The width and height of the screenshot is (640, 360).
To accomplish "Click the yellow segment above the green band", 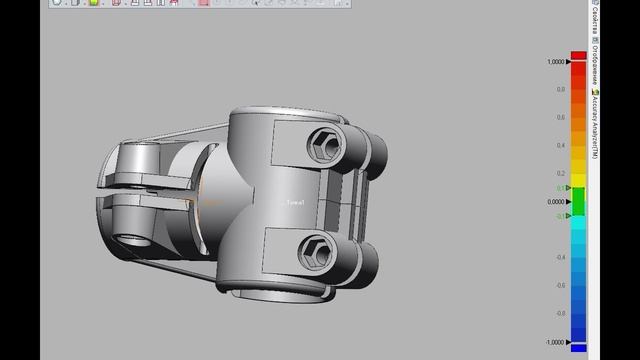I will point(578,180).
